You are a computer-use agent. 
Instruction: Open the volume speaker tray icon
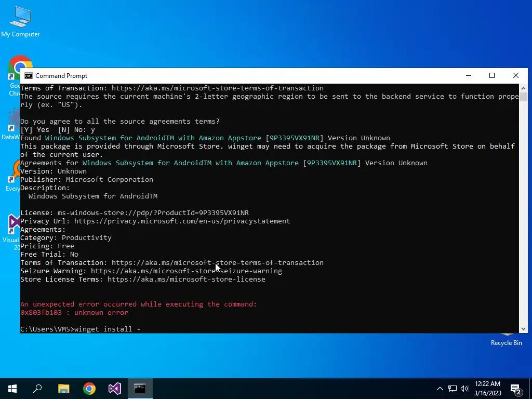(464, 389)
